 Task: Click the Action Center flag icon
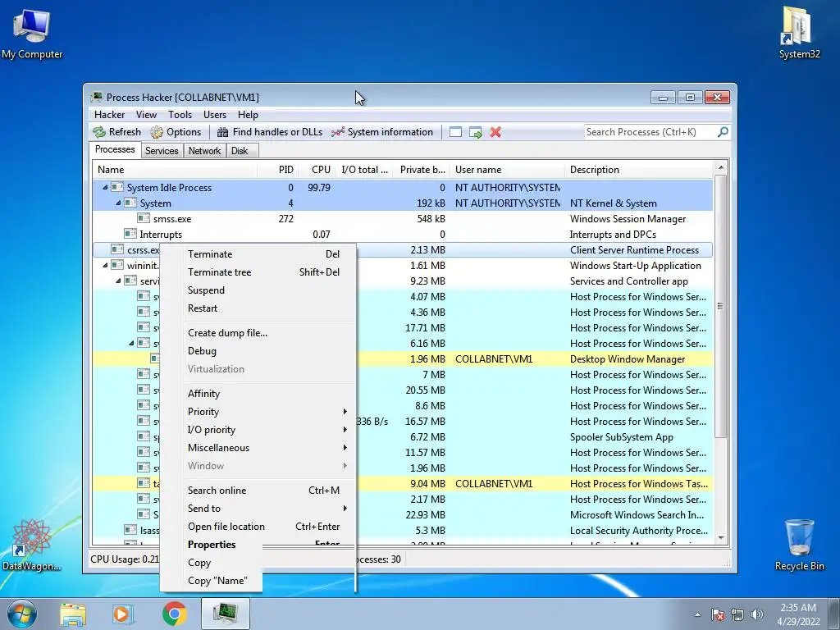tap(718, 614)
